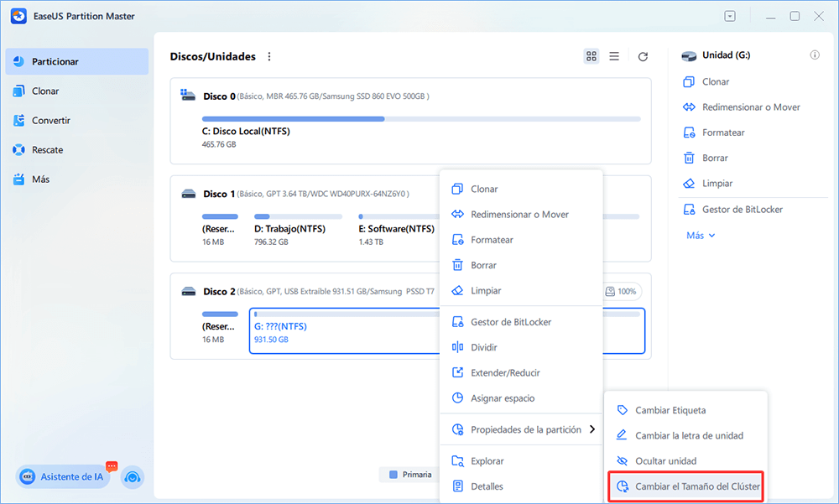Select Dividir from the context menu
The width and height of the screenshot is (839, 504).
click(x=483, y=347)
